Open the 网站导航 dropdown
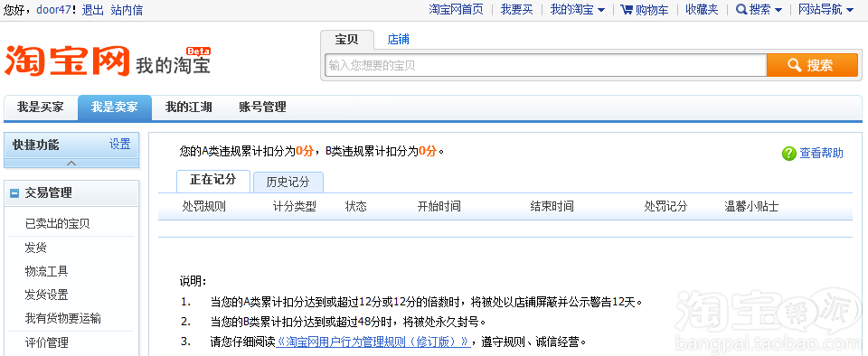Screen dimensions: 868x356 (826, 9)
